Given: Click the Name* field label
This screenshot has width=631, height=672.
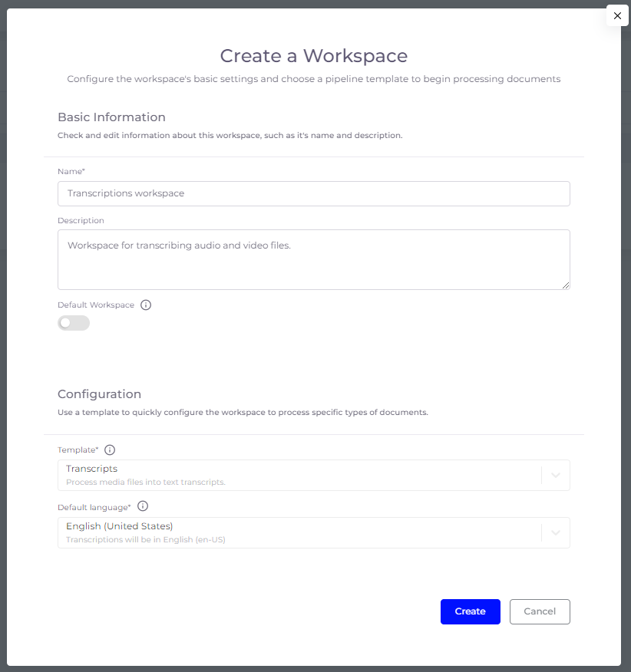Looking at the screenshot, I should (x=71, y=171).
